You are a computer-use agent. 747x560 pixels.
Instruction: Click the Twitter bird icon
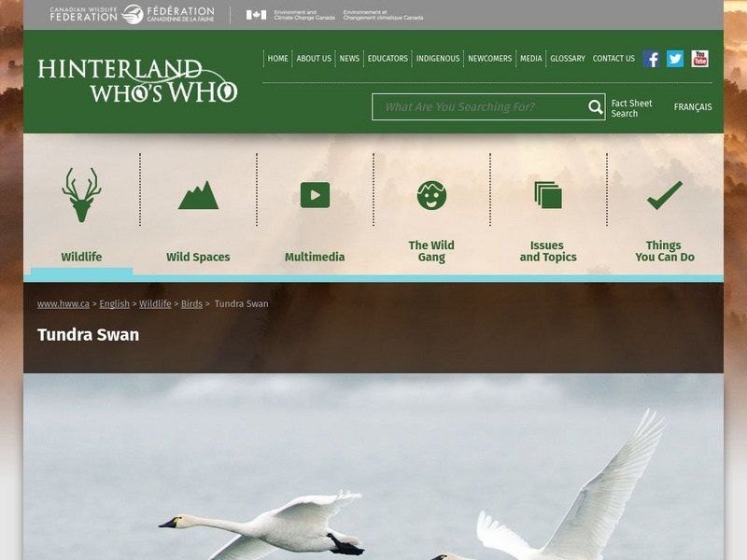673,58
